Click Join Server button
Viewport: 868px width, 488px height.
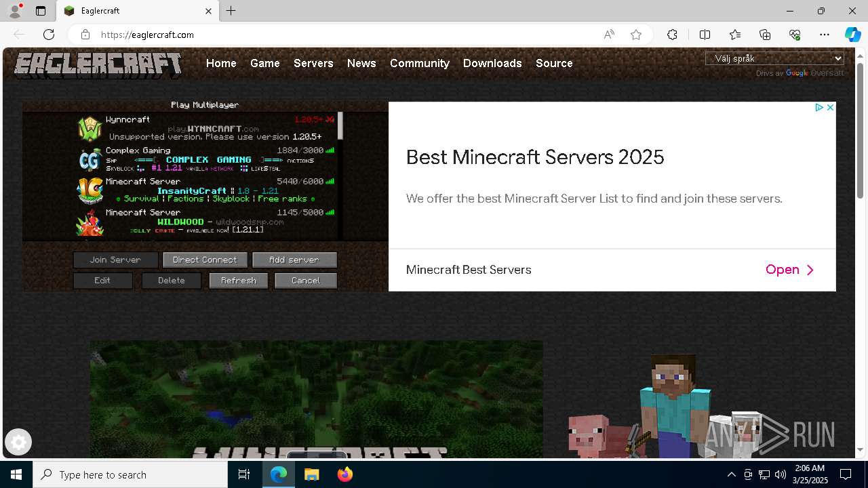(x=115, y=260)
